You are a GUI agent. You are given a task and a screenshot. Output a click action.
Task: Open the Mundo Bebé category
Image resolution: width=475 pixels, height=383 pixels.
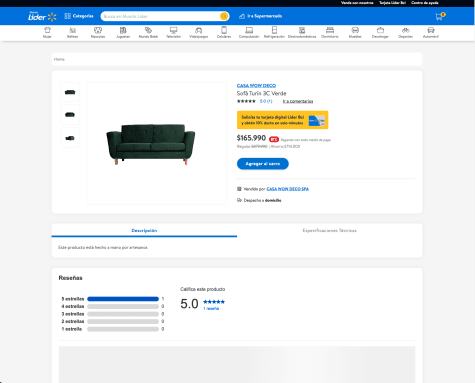(148, 33)
